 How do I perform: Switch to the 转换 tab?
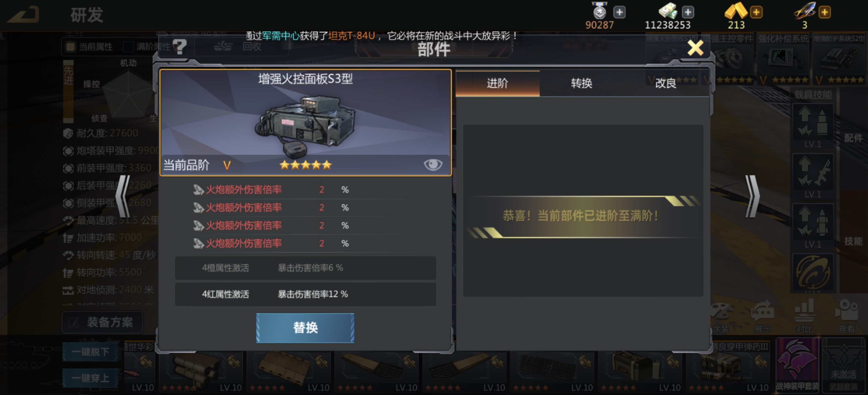(x=582, y=83)
